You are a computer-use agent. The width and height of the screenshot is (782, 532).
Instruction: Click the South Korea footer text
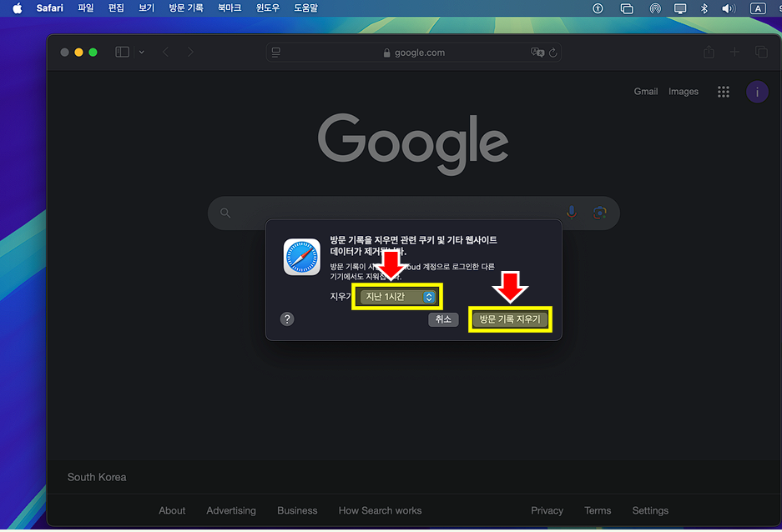click(97, 477)
